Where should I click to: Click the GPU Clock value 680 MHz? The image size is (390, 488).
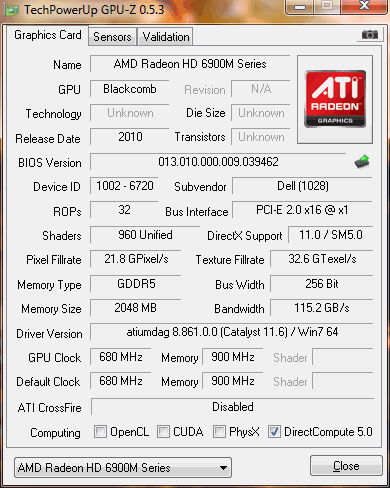[121, 357]
